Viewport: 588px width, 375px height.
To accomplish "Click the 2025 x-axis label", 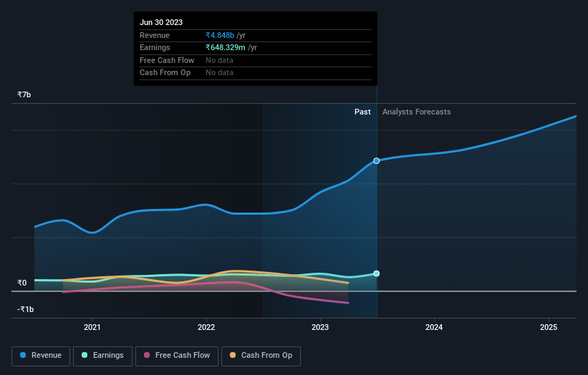I will (x=549, y=328).
